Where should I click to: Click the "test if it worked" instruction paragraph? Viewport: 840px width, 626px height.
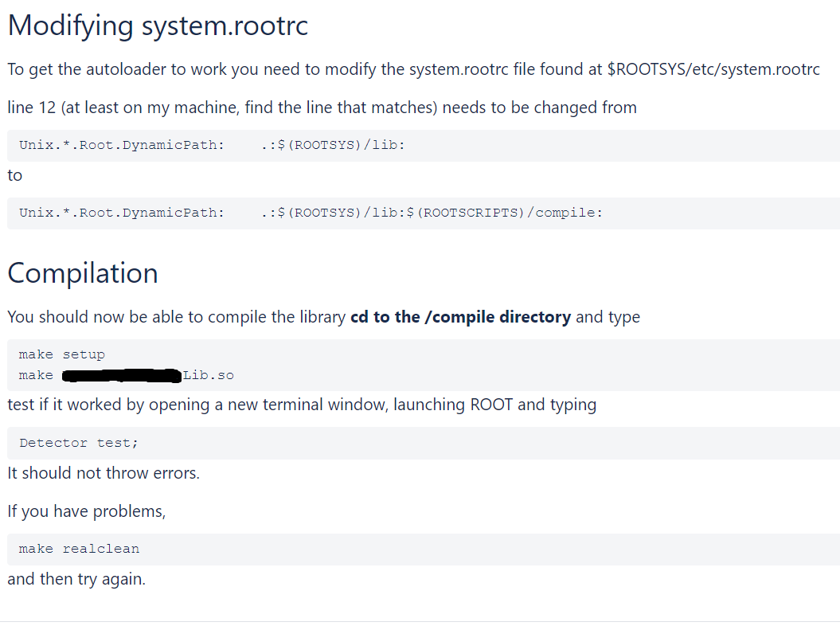click(x=302, y=405)
